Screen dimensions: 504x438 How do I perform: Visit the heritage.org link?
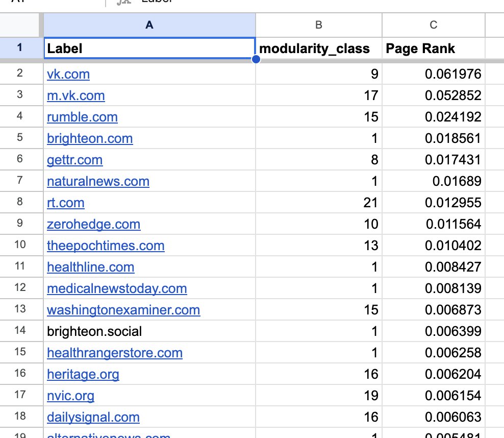[83, 374]
